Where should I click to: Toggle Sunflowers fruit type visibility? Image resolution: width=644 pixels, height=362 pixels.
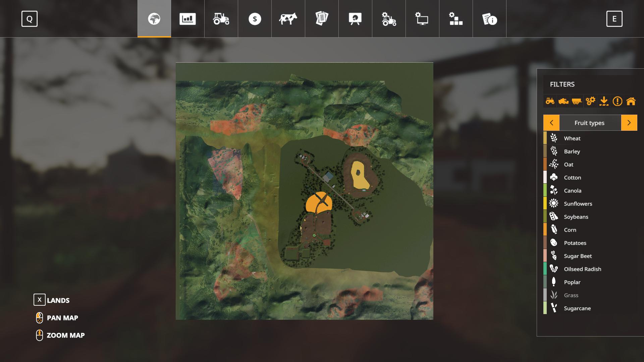[578, 203]
